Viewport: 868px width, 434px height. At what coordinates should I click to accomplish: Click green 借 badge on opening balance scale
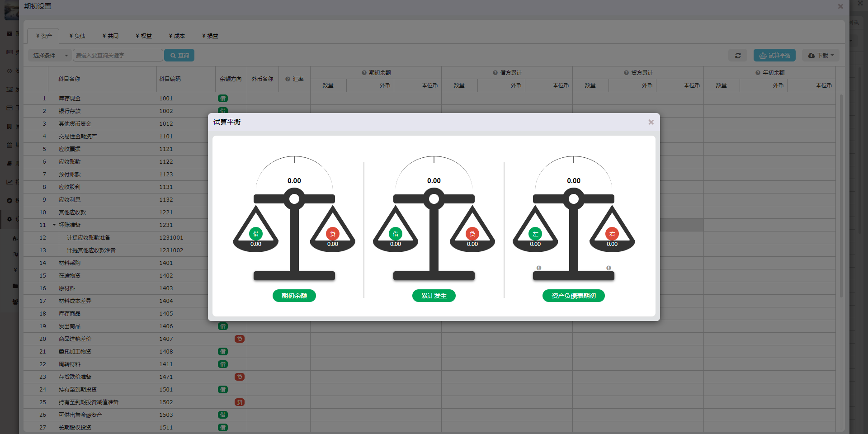pyautogui.click(x=256, y=234)
